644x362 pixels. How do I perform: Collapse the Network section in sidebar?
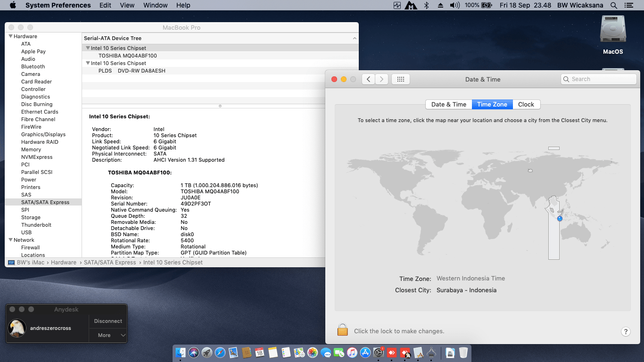[11, 240]
